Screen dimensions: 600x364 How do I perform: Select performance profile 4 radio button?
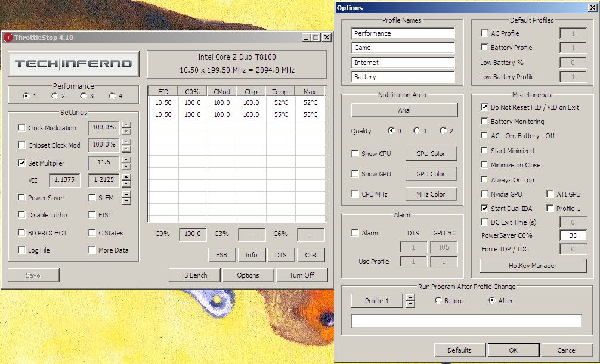[112, 95]
